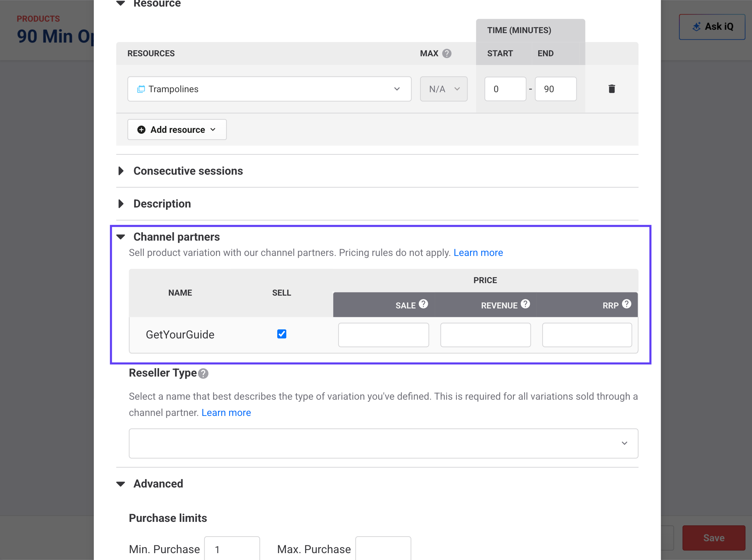Open the Reseller Type selection dropdown

pyautogui.click(x=384, y=443)
